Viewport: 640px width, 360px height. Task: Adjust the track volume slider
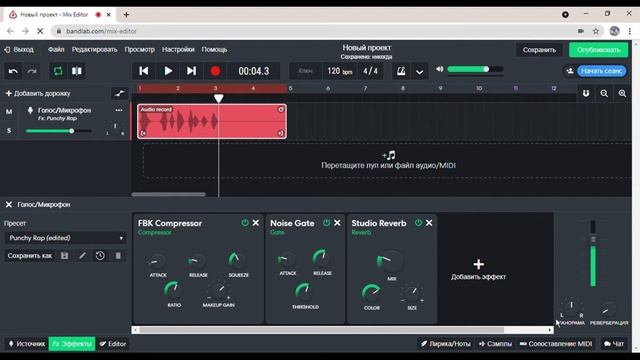click(58, 131)
